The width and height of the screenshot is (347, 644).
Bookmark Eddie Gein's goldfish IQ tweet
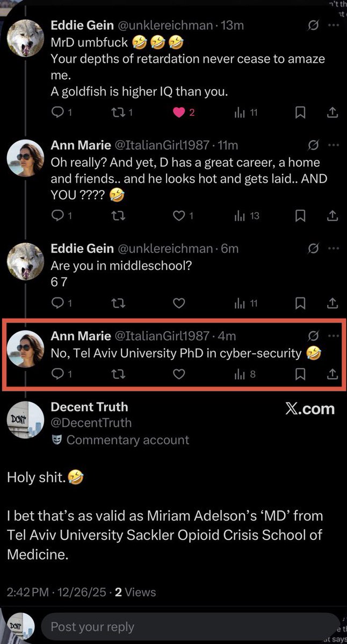[301, 112]
